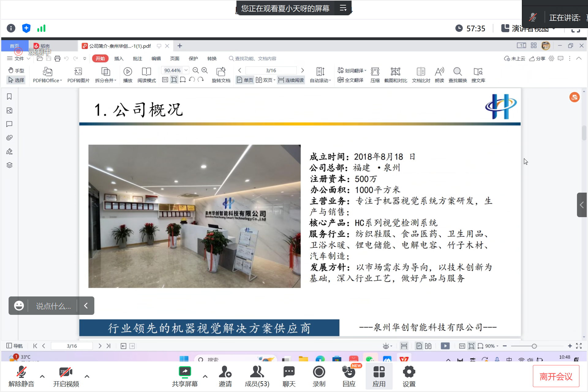Open the 成员(53) participants list
The image size is (588, 392).
(257, 376)
